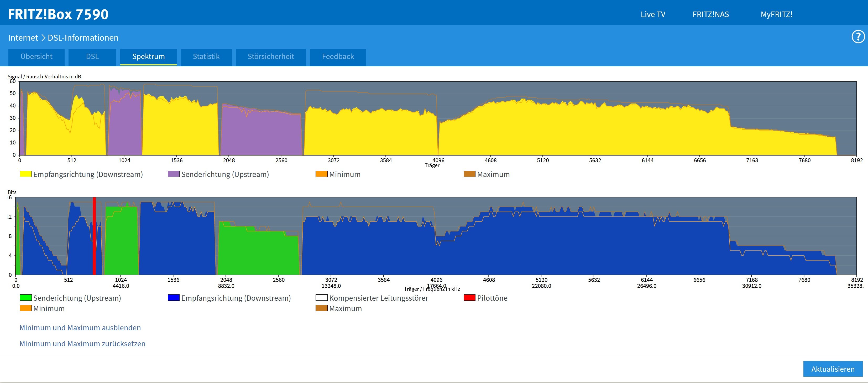868x383 pixels.
Task: Click red pilot tone bar in Bits chart
Action: pyautogui.click(x=94, y=236)
